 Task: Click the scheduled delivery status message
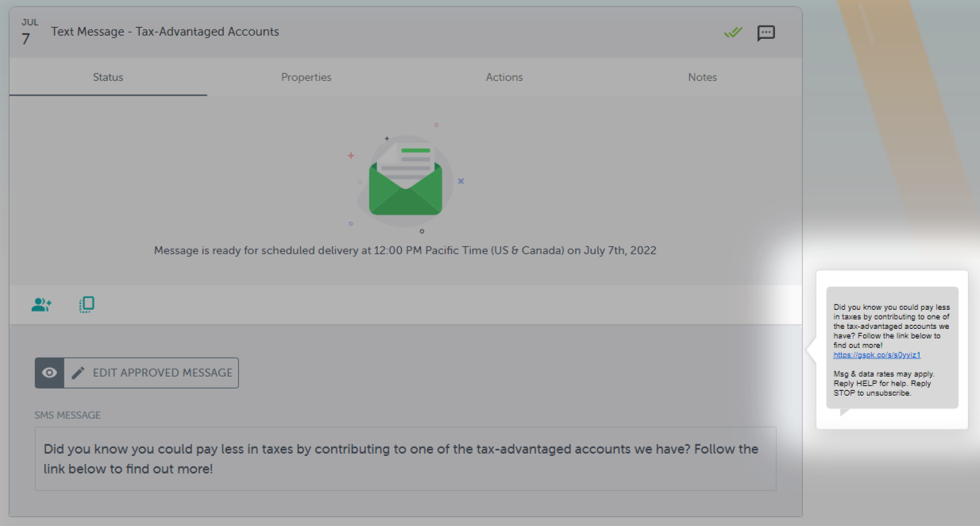pos(405,250)
